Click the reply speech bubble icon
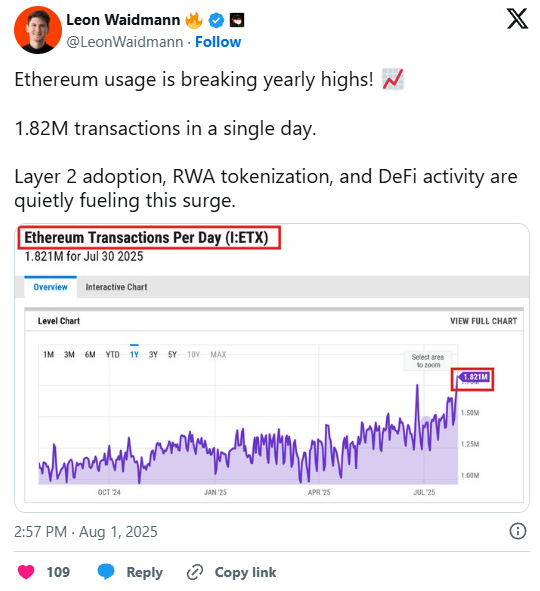540x591 pixels. pos(106,572)
